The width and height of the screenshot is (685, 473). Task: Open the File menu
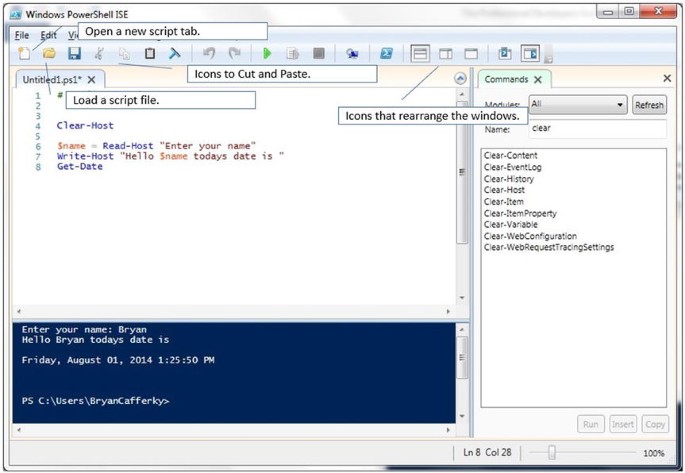pyautogui.click(x=22, y=35)
